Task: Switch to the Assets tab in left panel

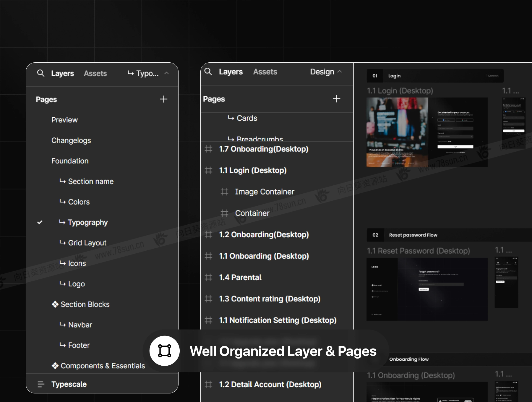Action: pos(95,73)
